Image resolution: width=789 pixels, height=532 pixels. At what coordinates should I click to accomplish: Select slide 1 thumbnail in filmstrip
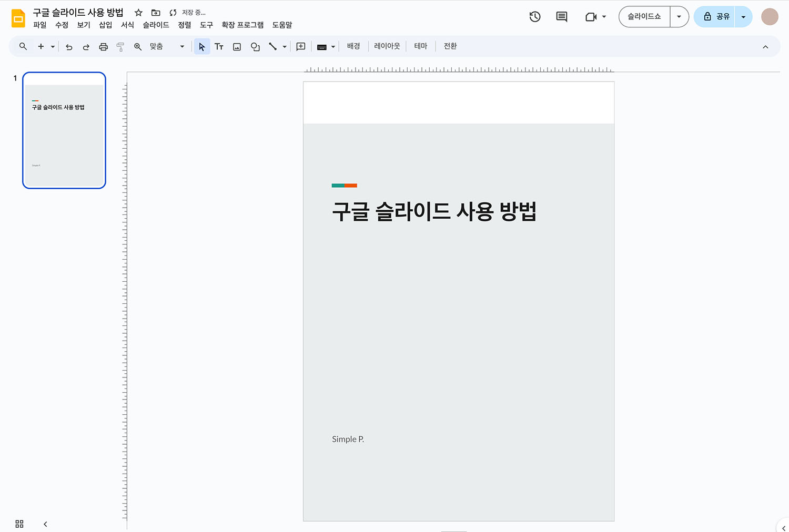click(x=64, y=130)
